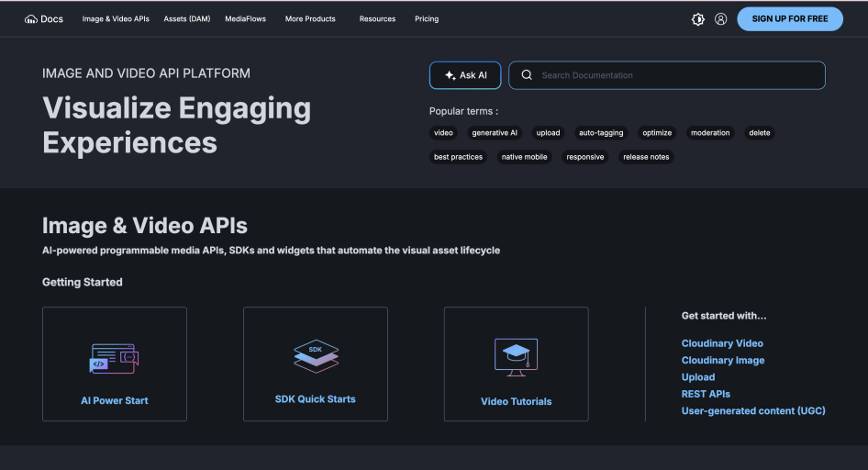The width and height of the screenshot is (868, 470).
Task: Click the SDK layered stack icon
Action: [316, 356]
